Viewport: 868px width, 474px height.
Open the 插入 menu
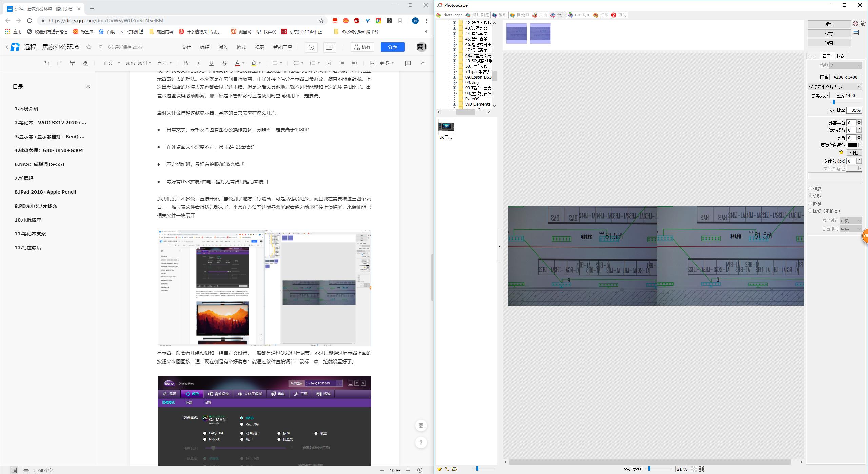click(x=223, y=47)
